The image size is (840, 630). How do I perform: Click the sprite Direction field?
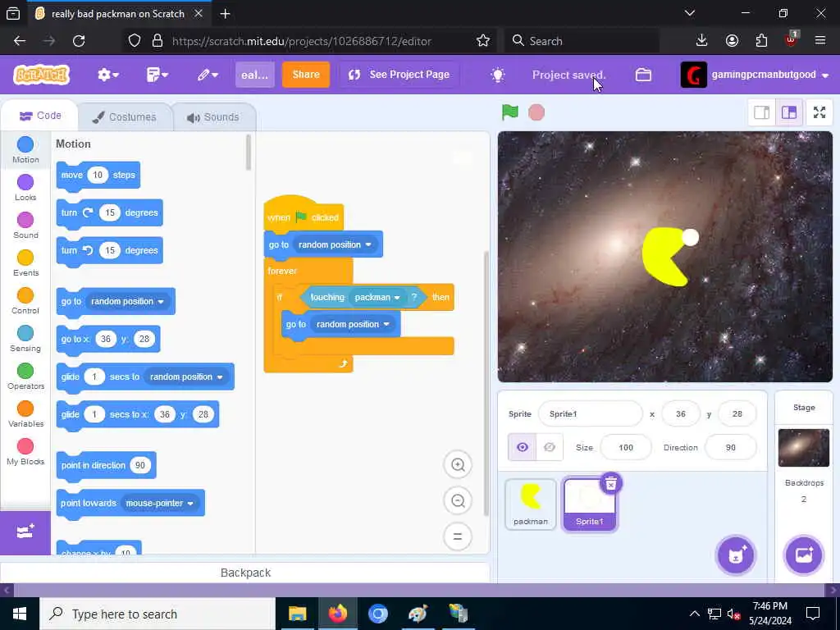(731, 447)
